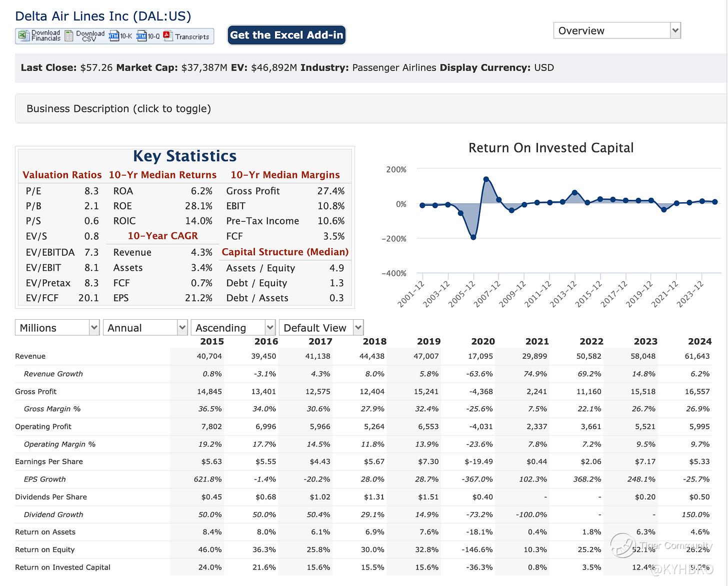Open the Default View dropdown

click(x=321, y=328)
